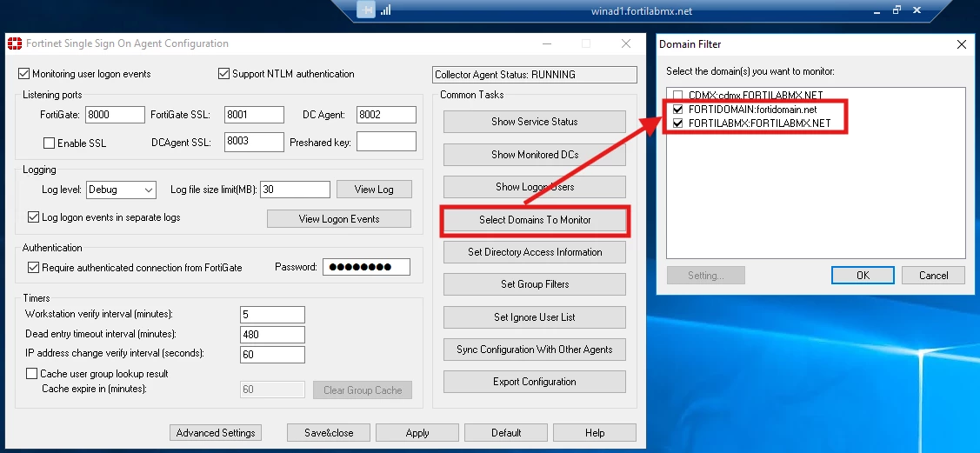Click Export Configuration

tap(535, 382)
